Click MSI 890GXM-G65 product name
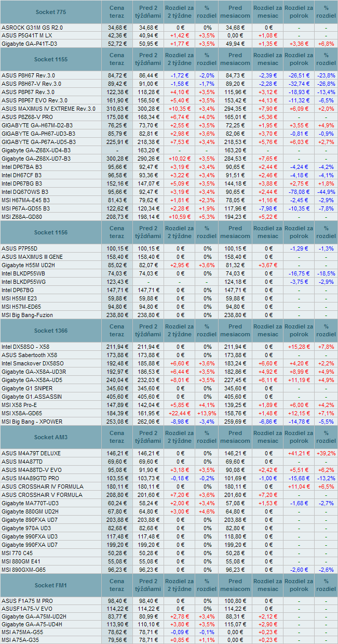 click(24, 570)
